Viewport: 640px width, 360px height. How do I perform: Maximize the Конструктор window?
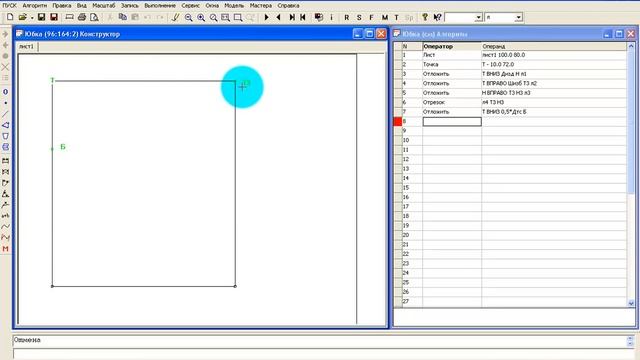369,33
